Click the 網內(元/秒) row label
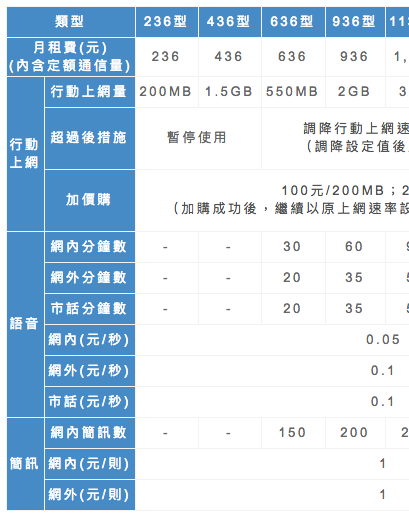Screen dimensions: 409x520 [x=90, y=340]
